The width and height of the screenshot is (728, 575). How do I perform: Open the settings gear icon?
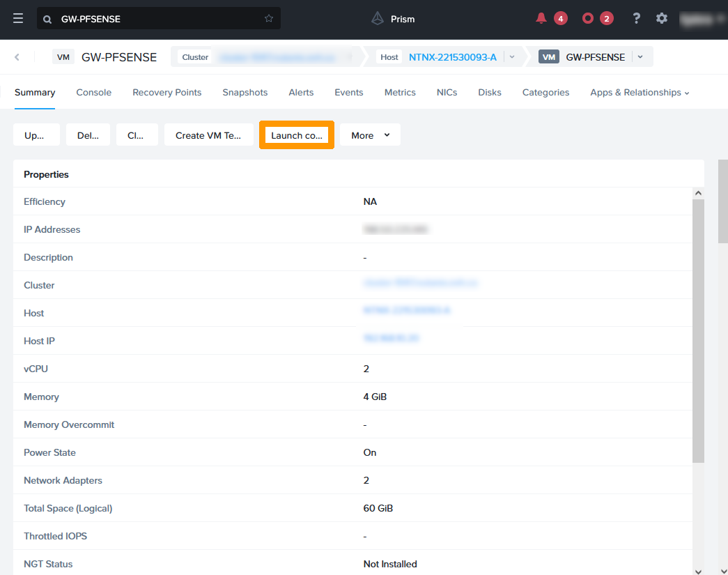(x=662, y=19)
